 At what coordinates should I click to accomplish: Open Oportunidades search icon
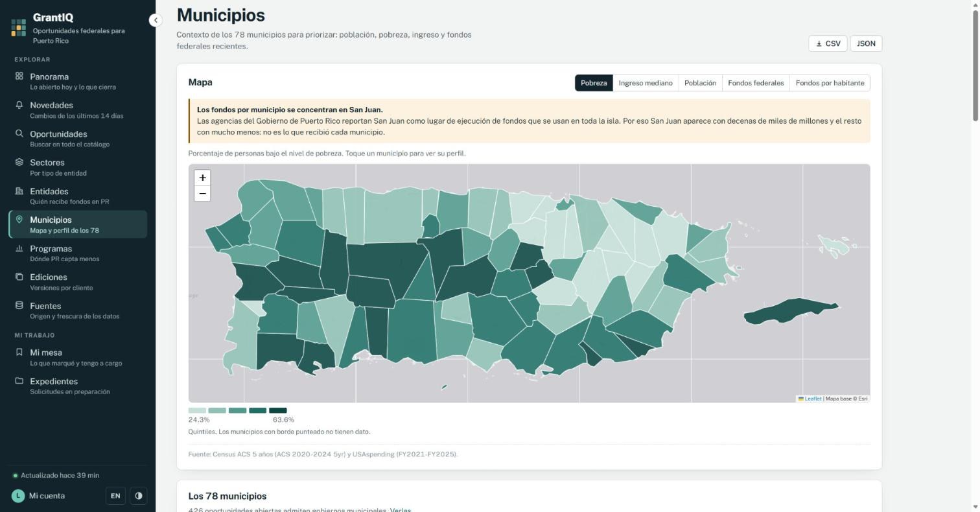coord(19,134)
